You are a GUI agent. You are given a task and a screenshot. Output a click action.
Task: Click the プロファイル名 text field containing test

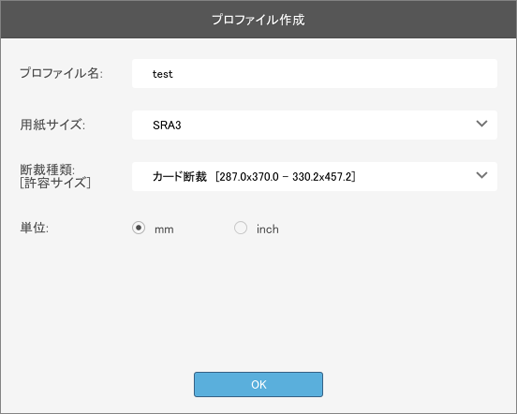(314, 74)
